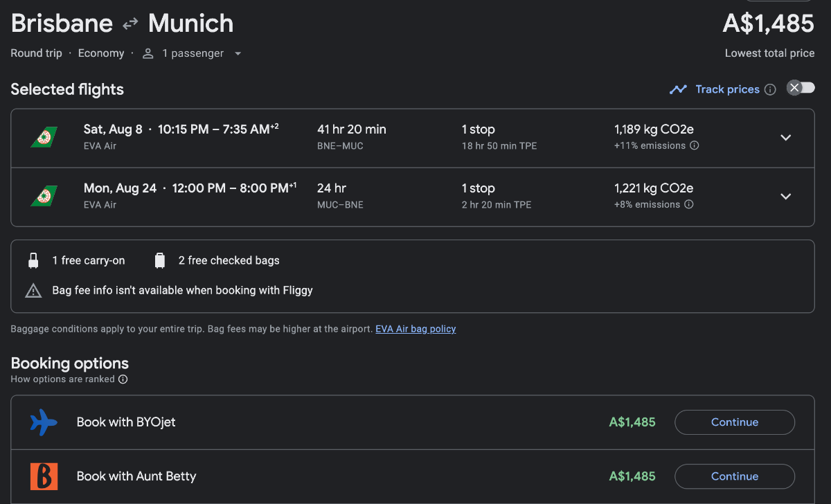Click the EVA Air logo on outbound flight
Screen dimensions: 831x504
pyautogui.click(x=44, y=137)
